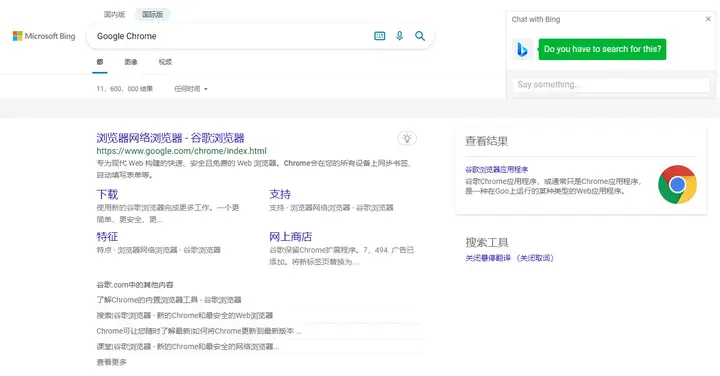Open the 网上商店 sitelink
Image resolution: width=720 pixels, height=376 pixels.
pos(291,236)
